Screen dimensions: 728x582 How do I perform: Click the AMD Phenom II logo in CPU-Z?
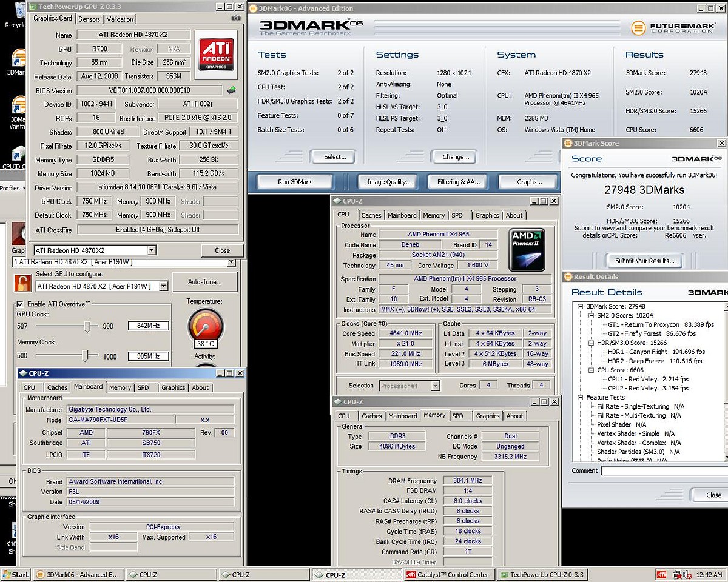pyautogui.click(x=527, y=249)
